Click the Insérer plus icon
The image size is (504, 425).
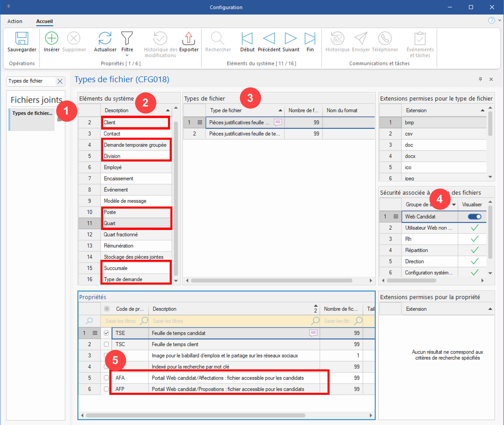click(52, 38)
